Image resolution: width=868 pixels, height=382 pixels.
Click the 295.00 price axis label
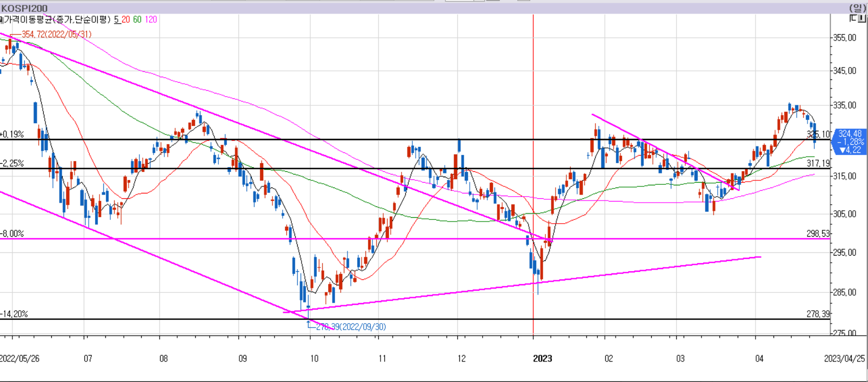pos(845,252)
